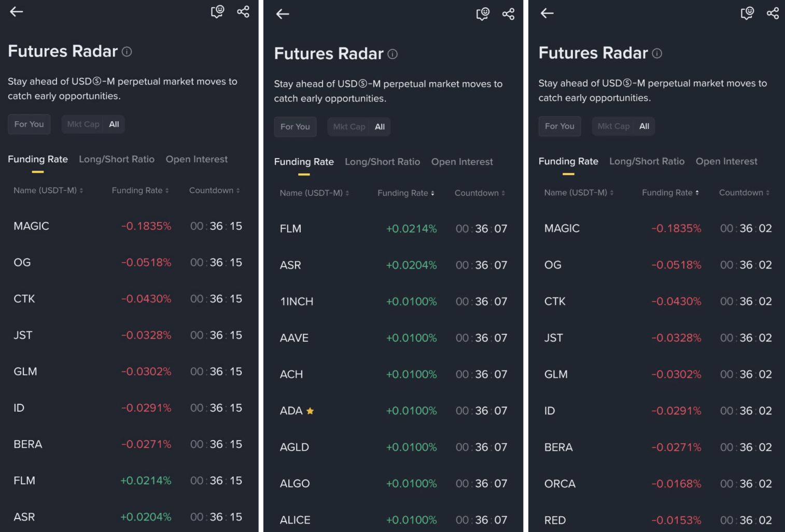Viewport: 785px width, 532px height.
Task: Select the AAVE row with the +0.0100% rate
Action: tap(394, 338)
